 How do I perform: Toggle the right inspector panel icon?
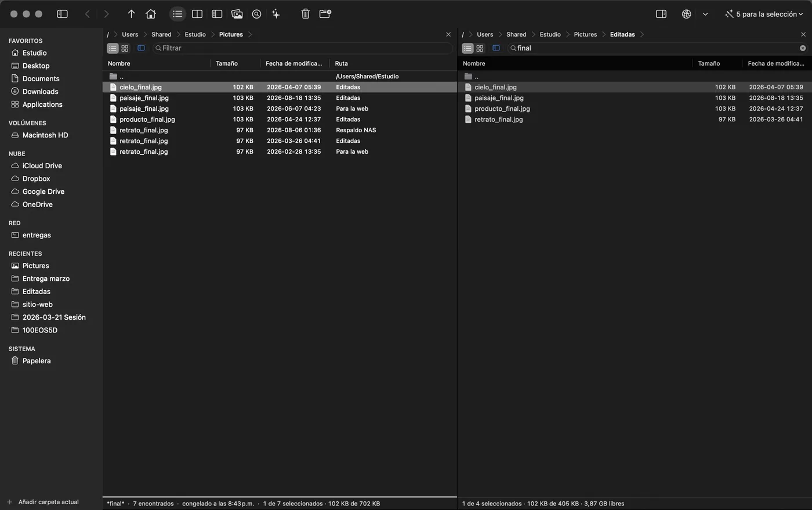coord(661,14)
